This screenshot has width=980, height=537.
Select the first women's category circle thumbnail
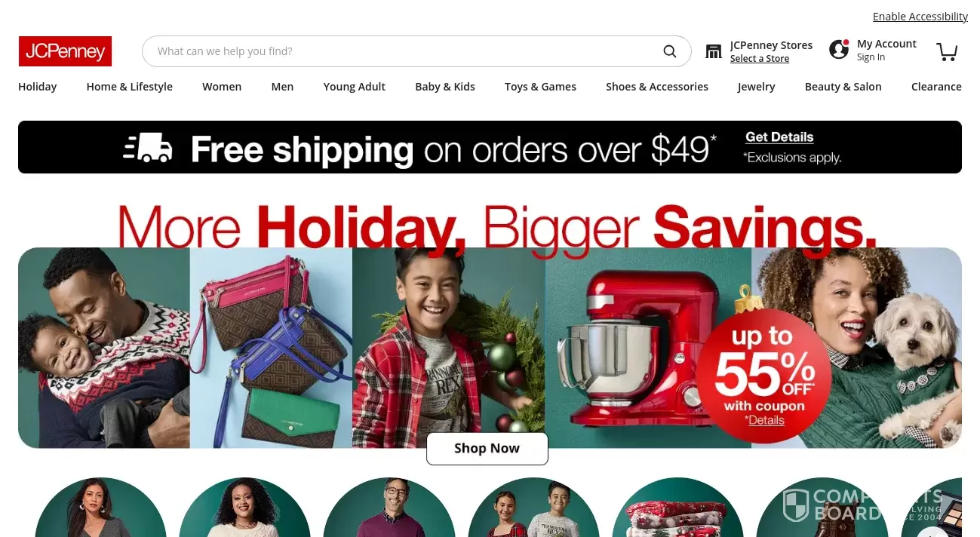click(x=100, y=507)
